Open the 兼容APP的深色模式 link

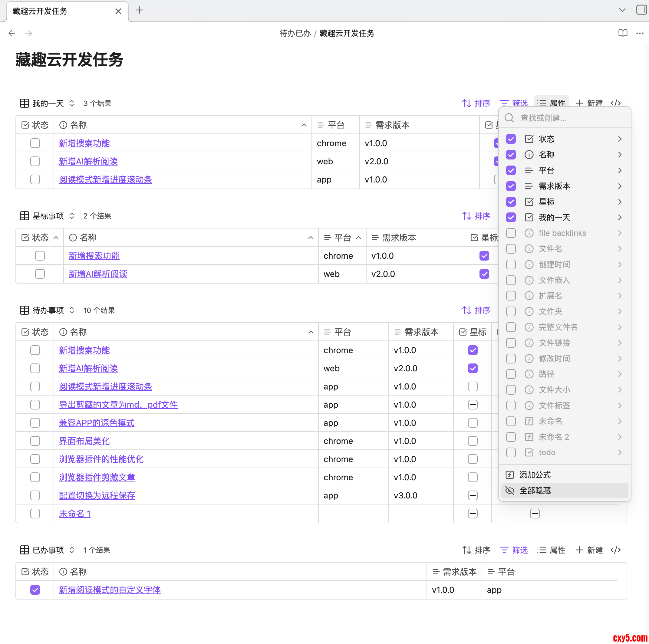point(96,423)
